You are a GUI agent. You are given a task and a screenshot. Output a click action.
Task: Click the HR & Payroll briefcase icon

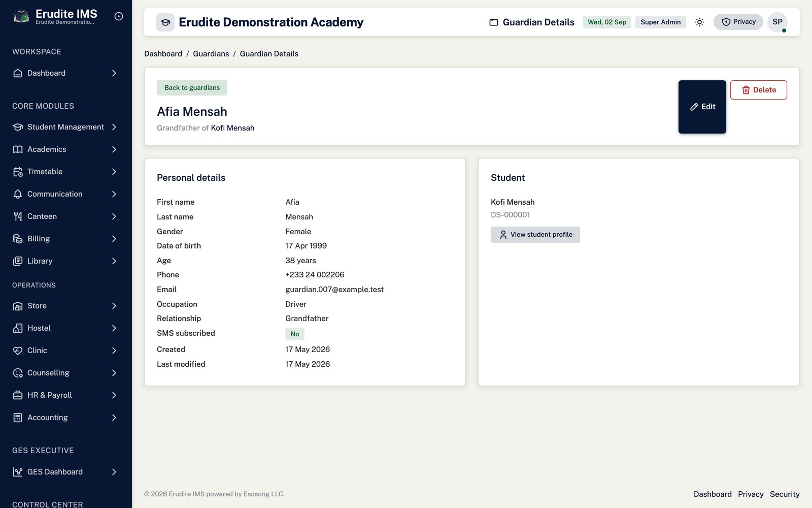tap(18, 395)
